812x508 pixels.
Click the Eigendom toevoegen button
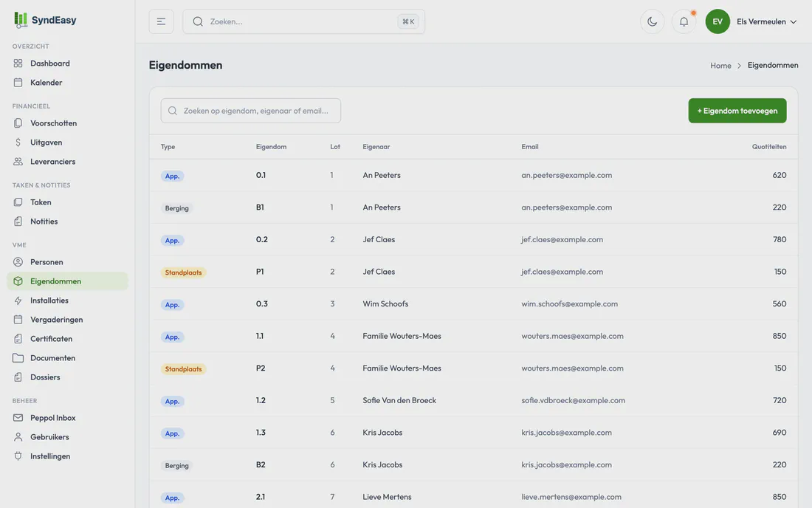point(737,111)
